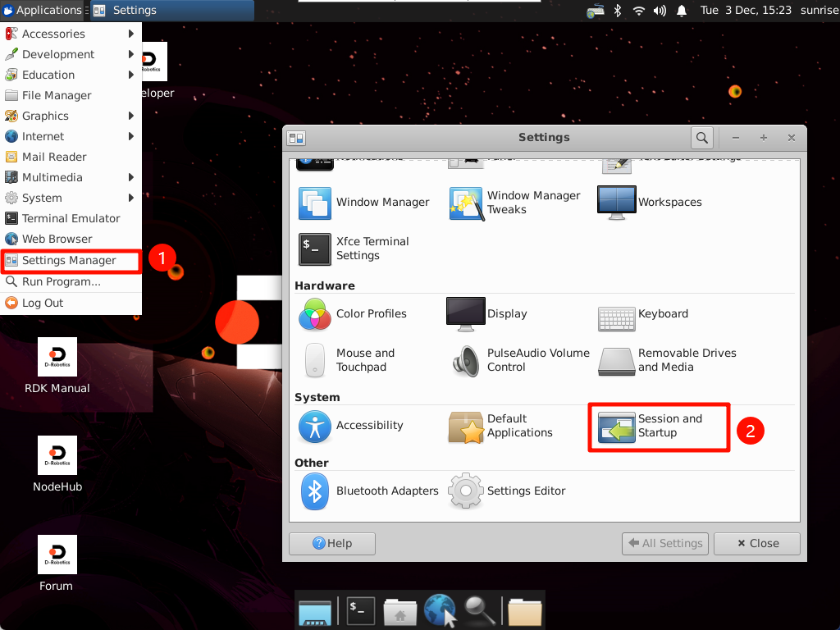
Task: Open the volume control in top panel
Action: coord(660,10)
